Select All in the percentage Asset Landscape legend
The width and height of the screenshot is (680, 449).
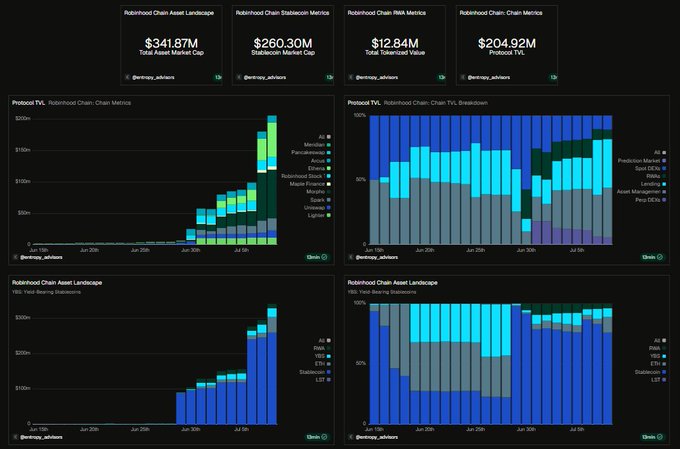point(660,341)
